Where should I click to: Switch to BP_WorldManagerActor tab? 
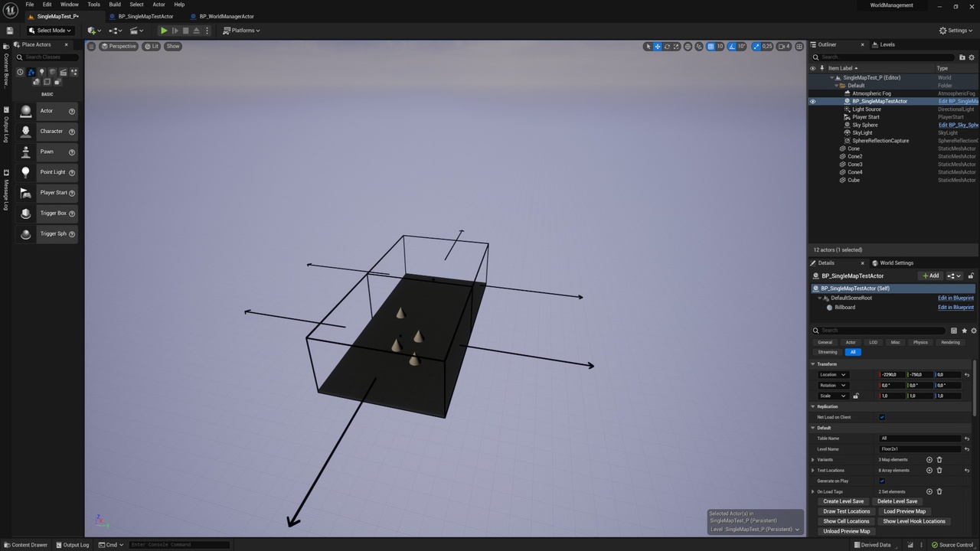pyautogui.click(x=227, y=16)
